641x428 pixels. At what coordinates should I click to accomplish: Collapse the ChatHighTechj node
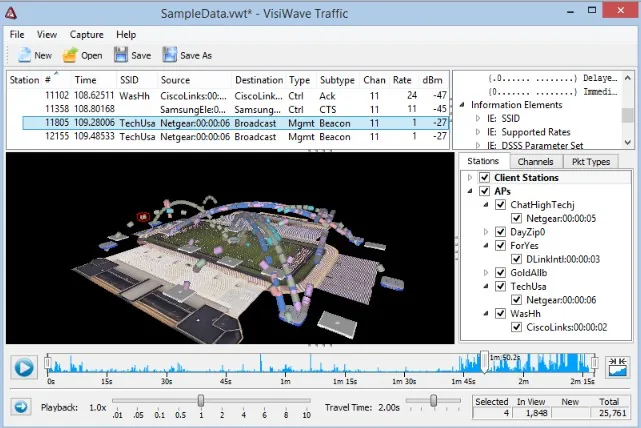pos(486,204)
